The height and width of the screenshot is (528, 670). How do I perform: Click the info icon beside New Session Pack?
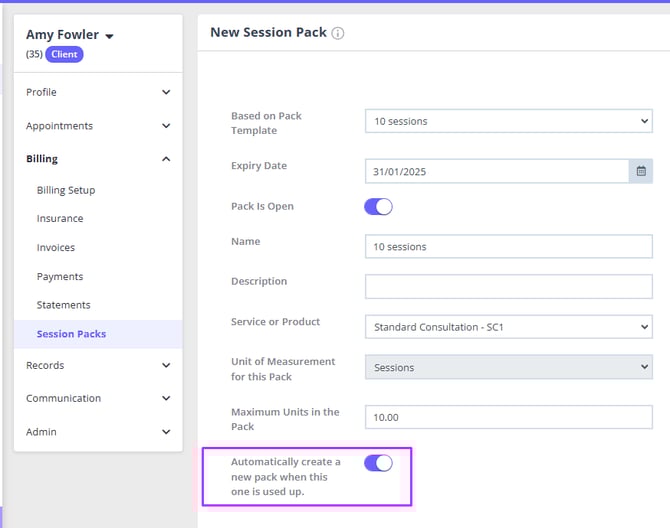pos(338,33)
